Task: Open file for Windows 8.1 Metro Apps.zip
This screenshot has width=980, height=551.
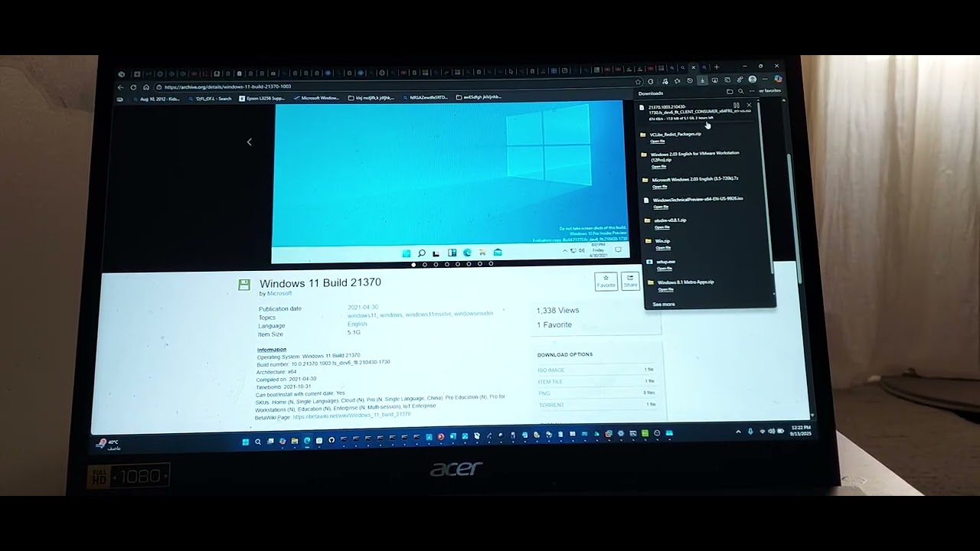Action: point(666,289)
